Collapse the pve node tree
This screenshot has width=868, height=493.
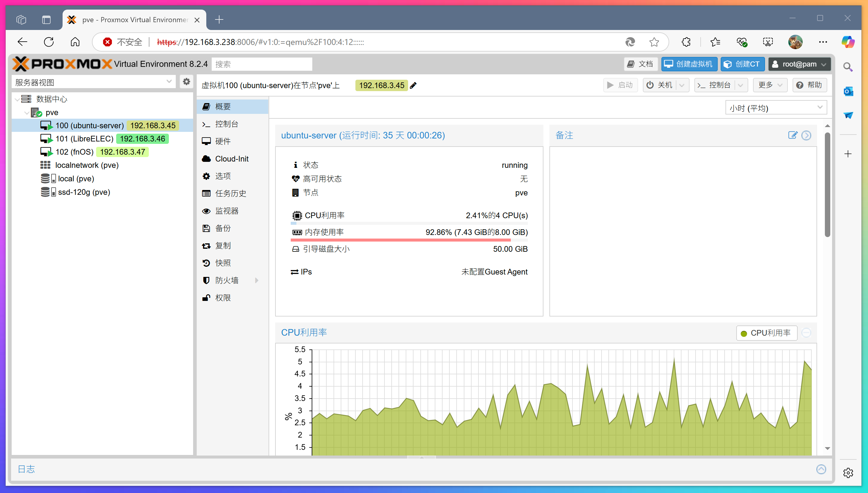point(26,112)
